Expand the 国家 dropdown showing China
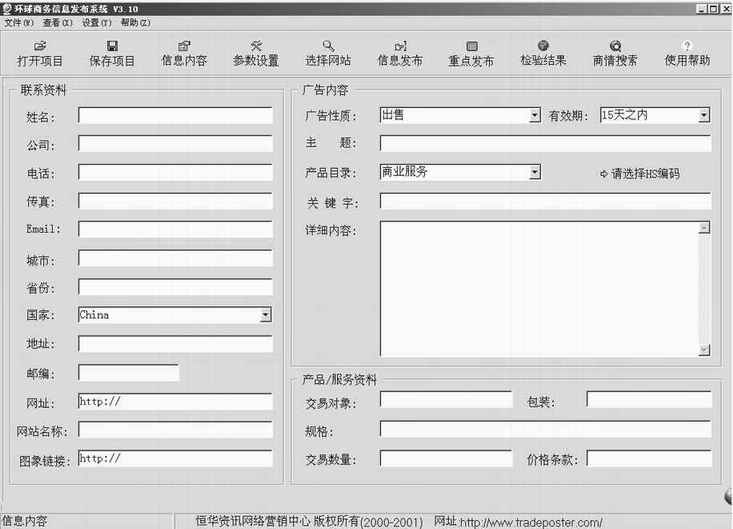This screenshot has height=529, width=733. [265, 315]
